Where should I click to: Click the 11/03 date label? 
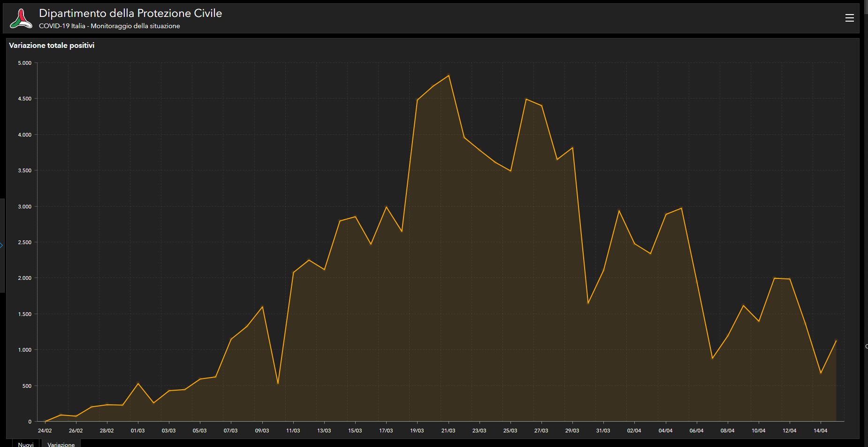[293, 431]
